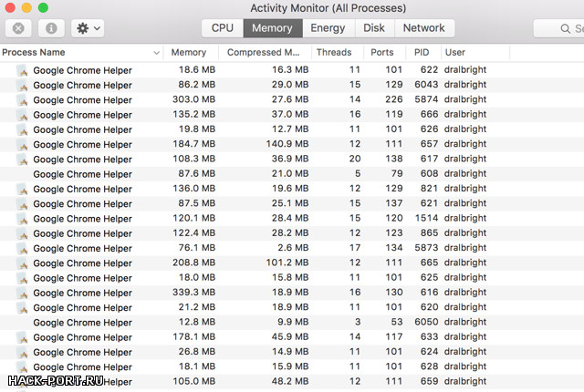Image resolution: width=584 pixels, height=392 pixels.
Task: Select Chrome Helper icon for PID 622
Action: [22, 70]
